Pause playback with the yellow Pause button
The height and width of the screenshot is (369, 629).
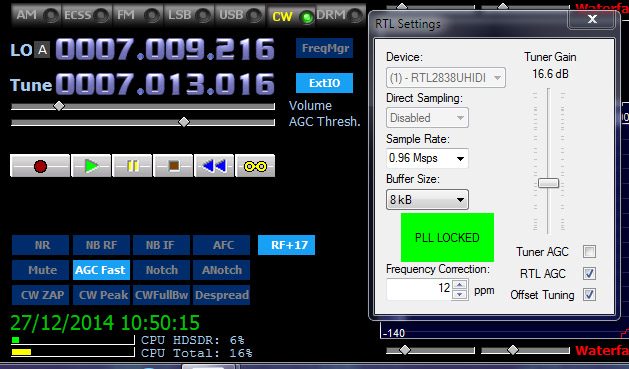coord(132,166)
